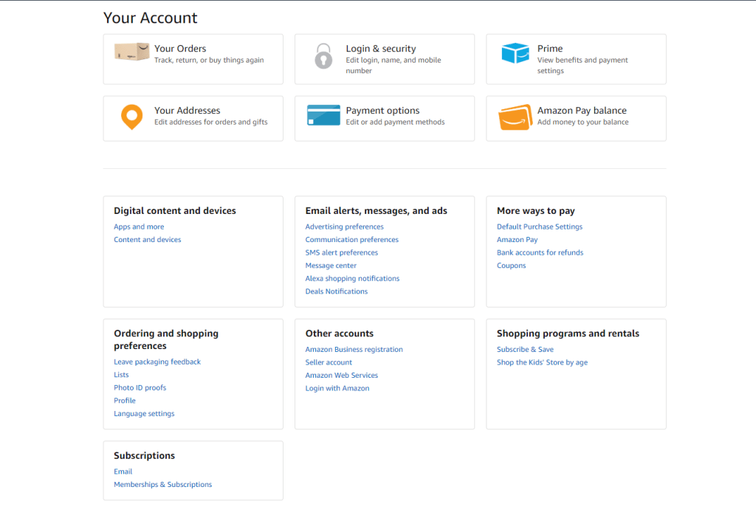Open the Email subscriptions link
Image resolution: width=756 pixels, height=532 pixels.
(x=123, y=471)
